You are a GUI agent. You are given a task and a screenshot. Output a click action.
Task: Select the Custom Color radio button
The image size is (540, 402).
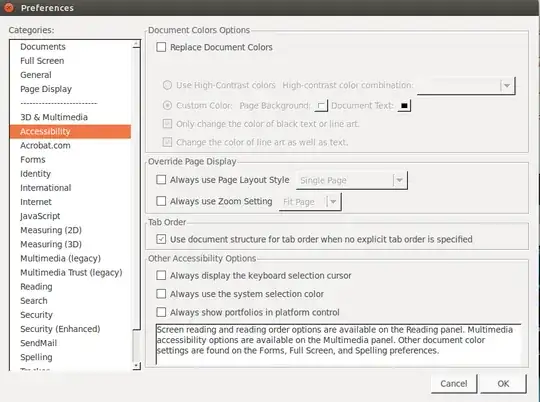coord(167,105)
